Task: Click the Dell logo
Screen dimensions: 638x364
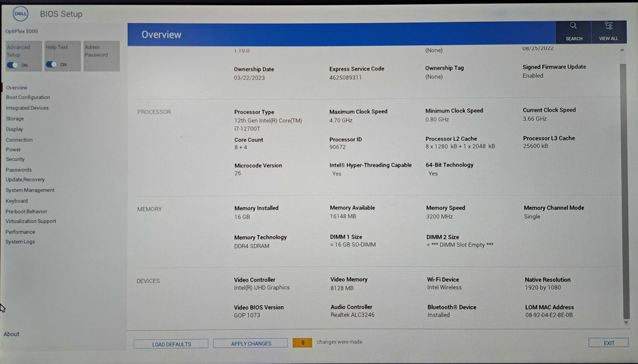Action: pos(21,14)
